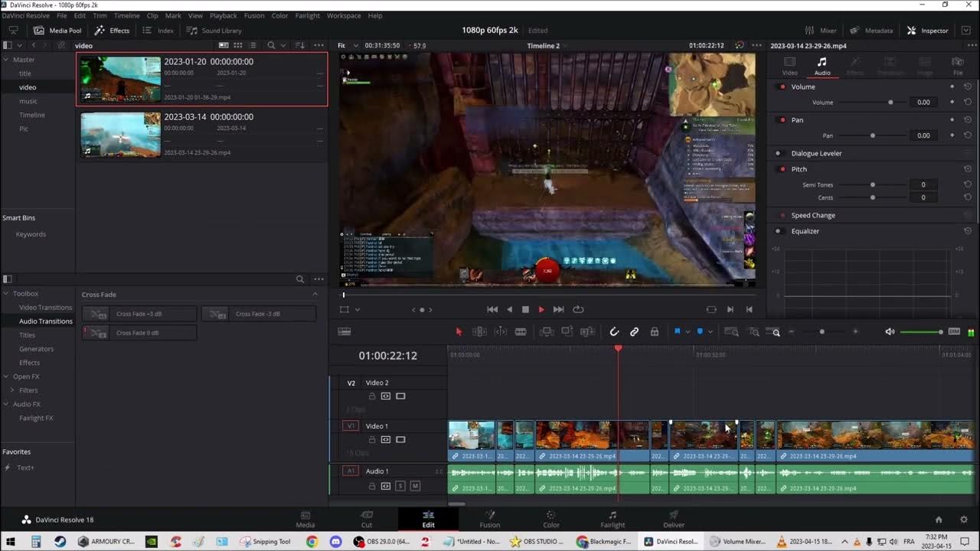Click the Stop button
Image resolution: width=980 pixels, height=551 pixels.
point(525,309)
